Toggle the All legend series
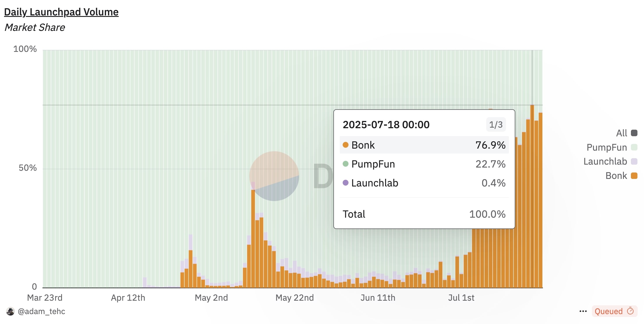 [627, 133]
